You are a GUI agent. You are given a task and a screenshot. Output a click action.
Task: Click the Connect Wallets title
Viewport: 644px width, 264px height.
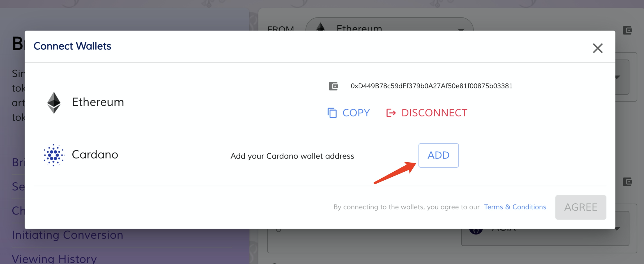(x=72, y=46)
